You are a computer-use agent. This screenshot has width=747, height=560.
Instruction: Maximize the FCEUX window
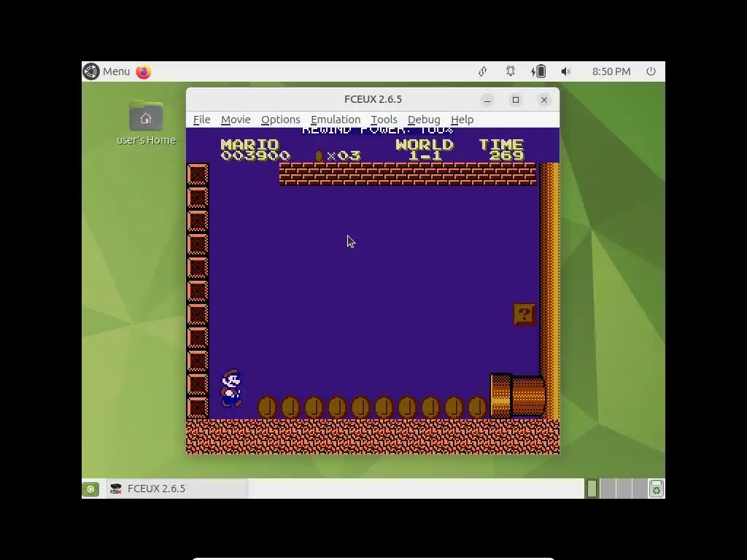516,100
